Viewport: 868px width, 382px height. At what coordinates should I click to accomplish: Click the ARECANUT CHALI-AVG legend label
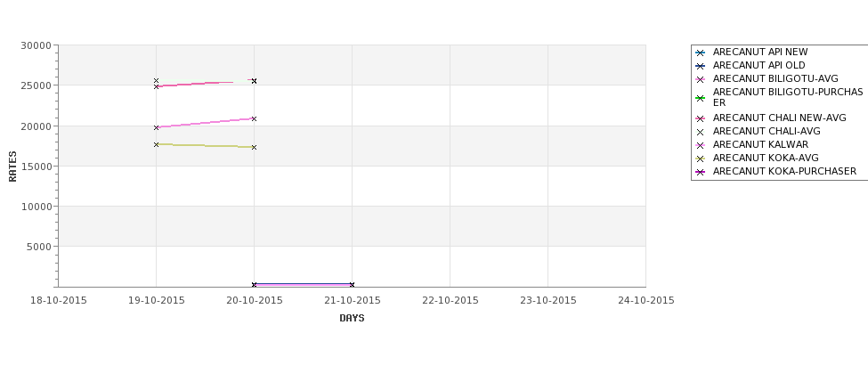[x=767, y=132]
